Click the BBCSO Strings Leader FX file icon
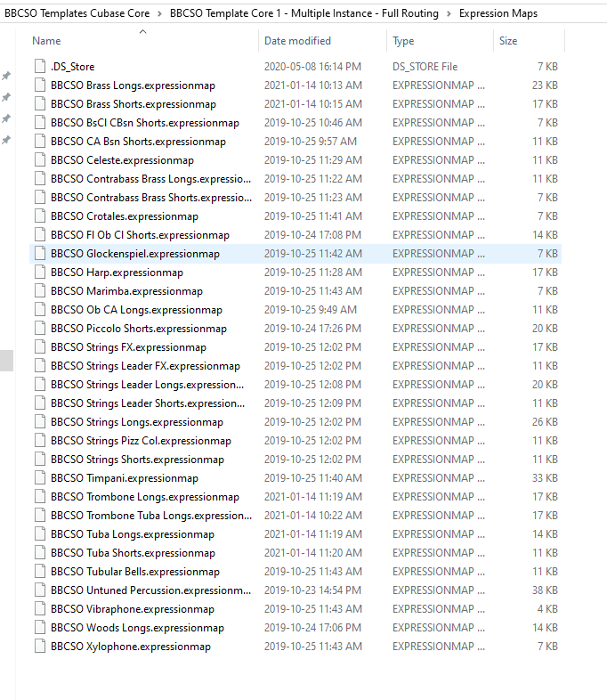 tap(40, 366)
